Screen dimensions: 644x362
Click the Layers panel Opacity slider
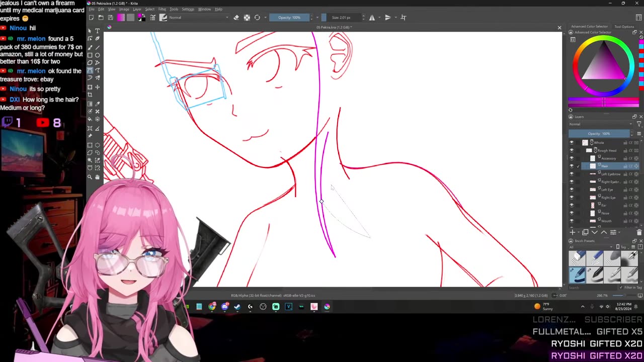tap(599, 134)
